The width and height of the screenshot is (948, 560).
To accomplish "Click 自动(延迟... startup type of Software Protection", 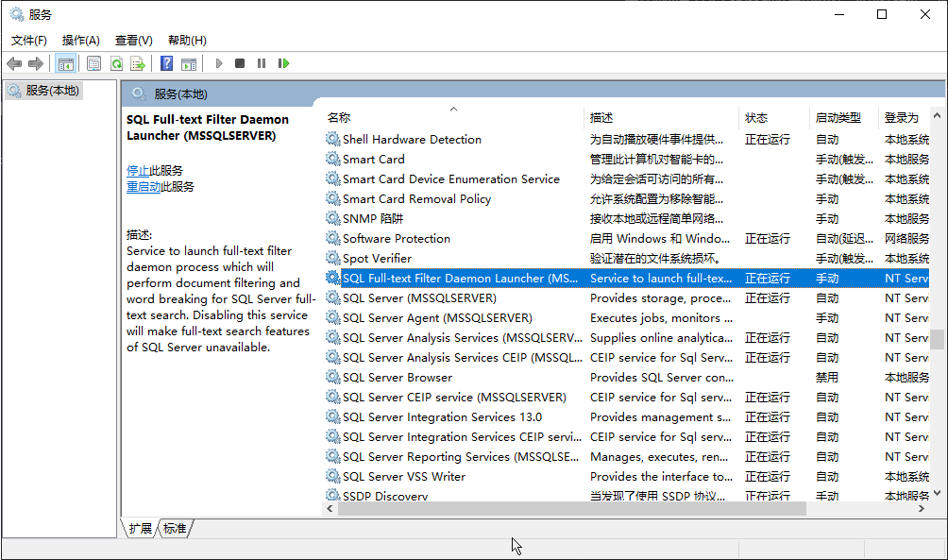I will click(844, 238).
